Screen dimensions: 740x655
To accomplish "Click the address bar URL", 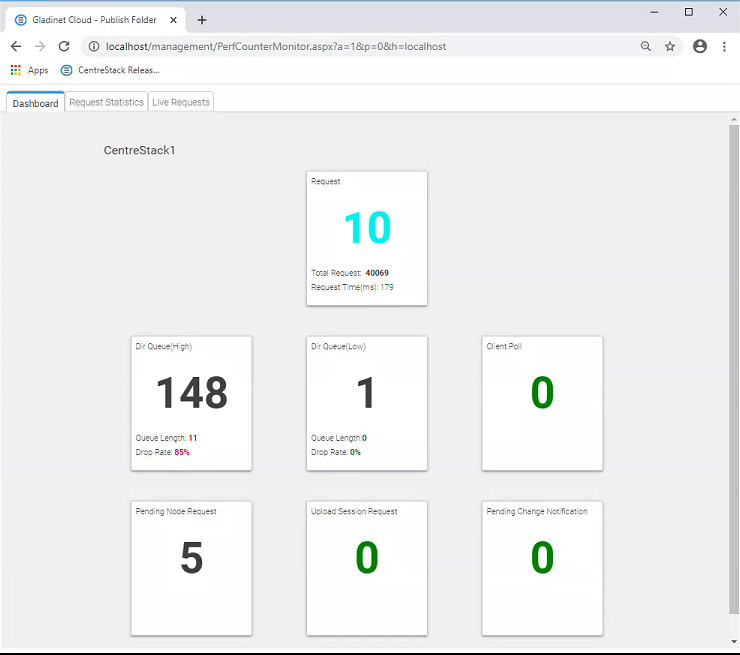I will tap(276, 46).
